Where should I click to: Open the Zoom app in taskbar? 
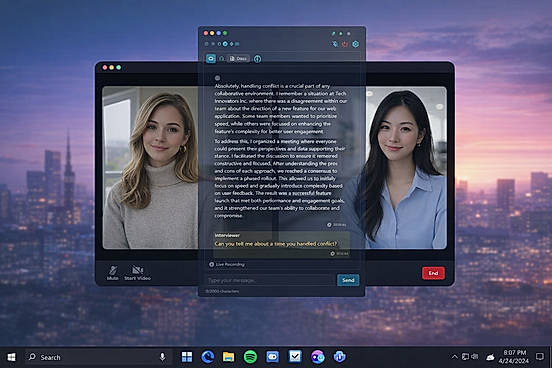pos(272,357)
